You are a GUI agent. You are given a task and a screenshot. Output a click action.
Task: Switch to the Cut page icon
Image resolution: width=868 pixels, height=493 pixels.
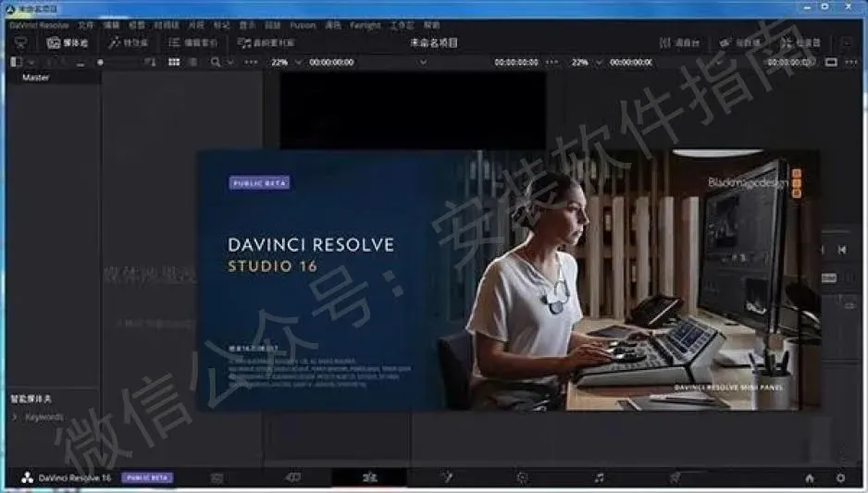coord(293,477)
